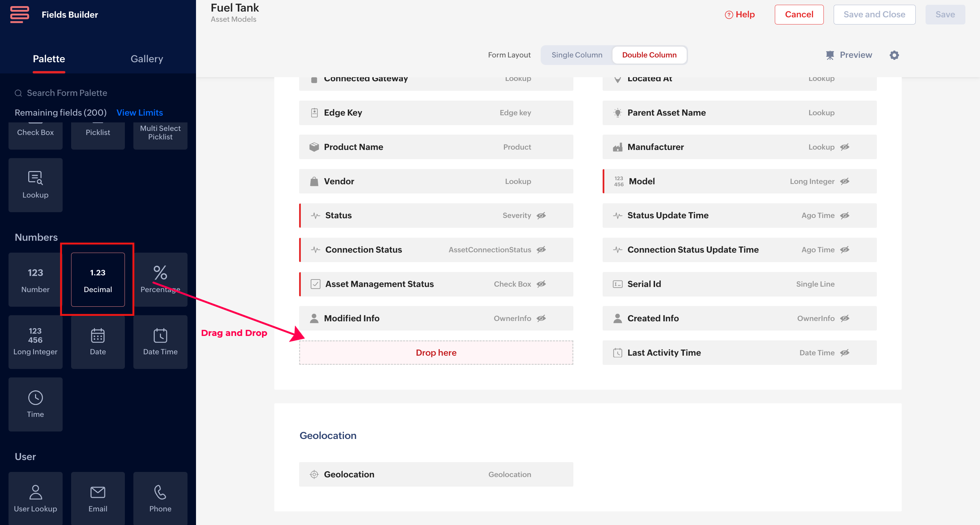The image size is (980, 525).
Task: Toggle eye icon on Last Activity Time
Action: coord(845,353)
